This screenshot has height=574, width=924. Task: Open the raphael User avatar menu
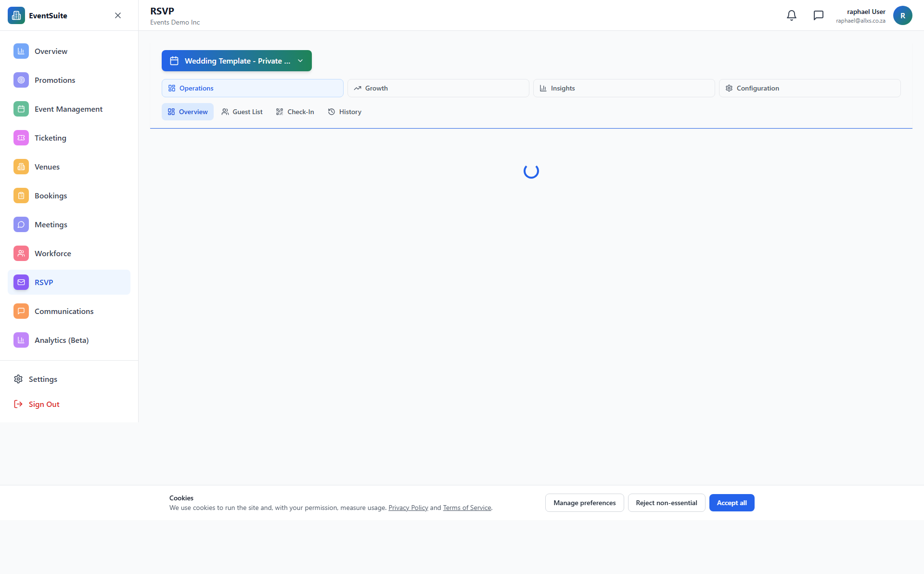pyautogui.click(x=903, y=15)
